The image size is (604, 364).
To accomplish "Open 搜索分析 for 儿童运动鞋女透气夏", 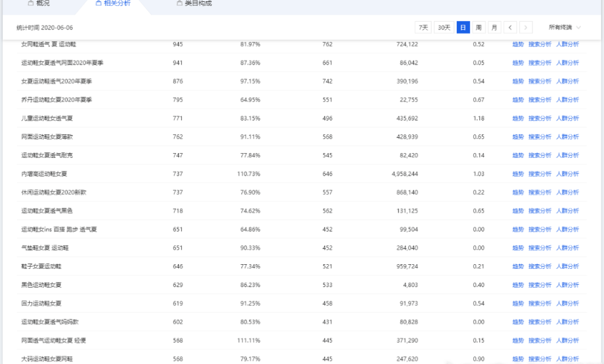I will pyautogui.click(x=539, y=118).
